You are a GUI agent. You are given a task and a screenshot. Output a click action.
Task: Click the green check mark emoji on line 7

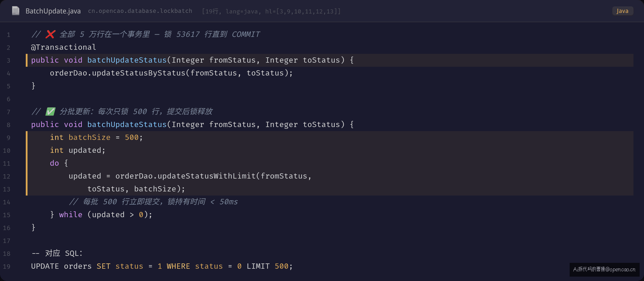click(x=50, y=112)
